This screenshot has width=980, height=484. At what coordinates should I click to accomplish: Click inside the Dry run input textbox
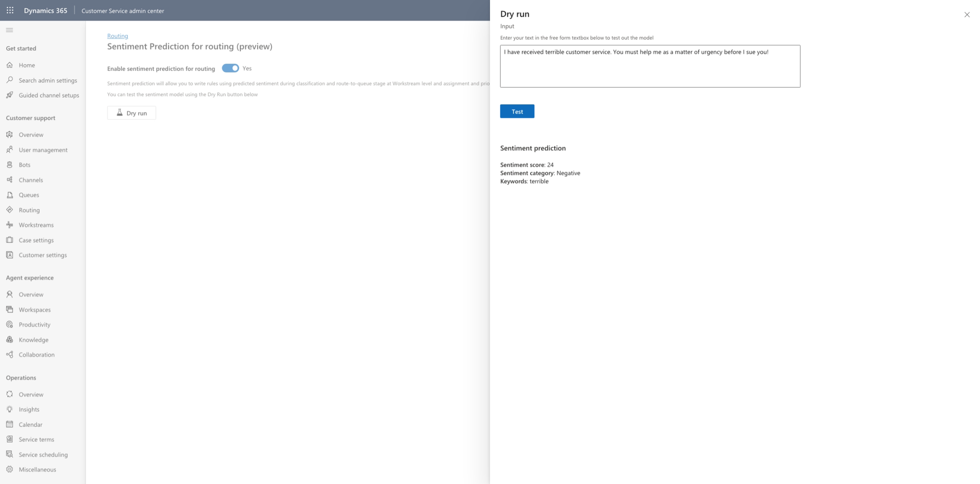pos(650,66)
